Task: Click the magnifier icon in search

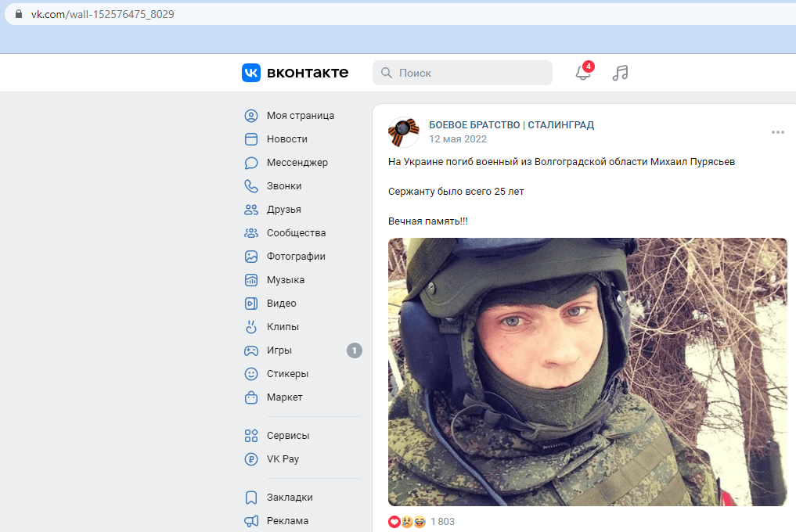Action: point(387,73)
